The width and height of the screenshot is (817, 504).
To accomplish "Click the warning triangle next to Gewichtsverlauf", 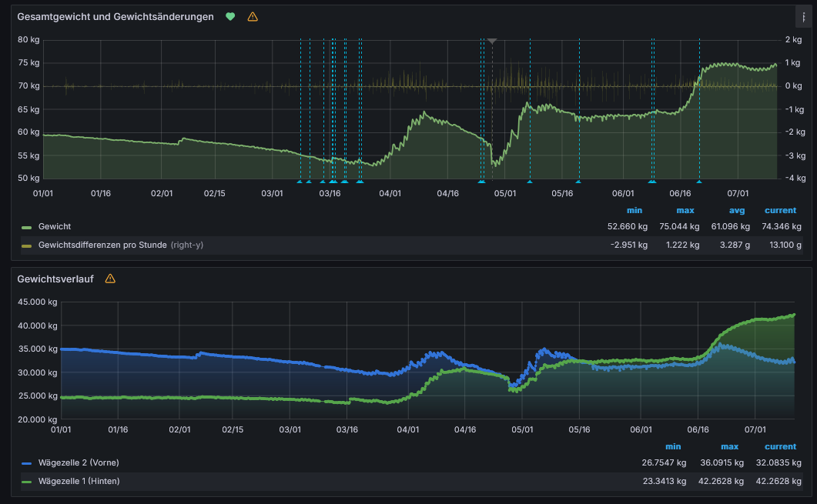I will point(110,279).
